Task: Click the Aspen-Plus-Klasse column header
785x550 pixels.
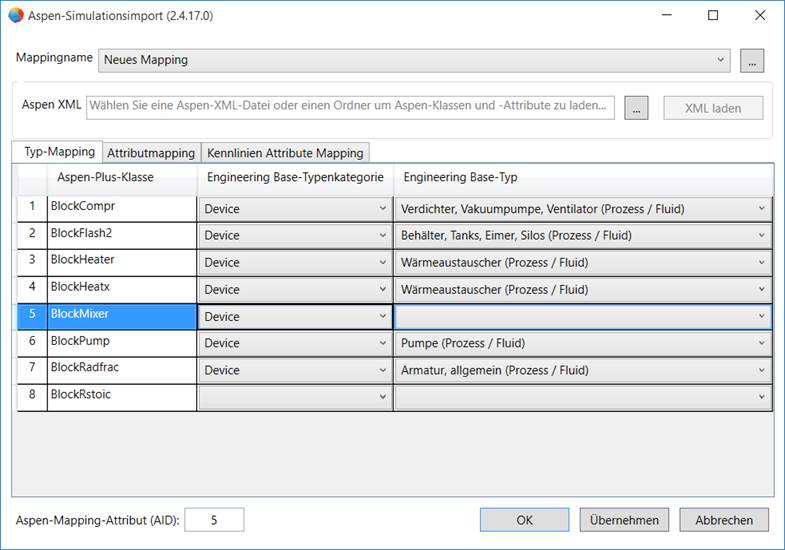Action: point(122,178)
